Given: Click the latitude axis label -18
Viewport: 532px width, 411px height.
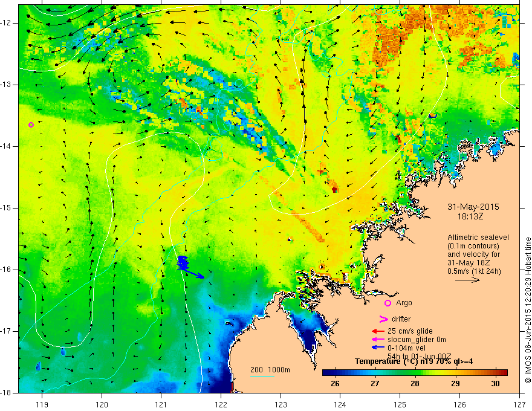Looking at the screenshot, I should click(7, 393).
